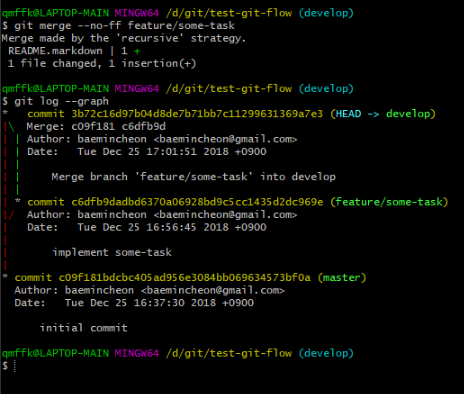Screen dimensions: 464x394
Task: Click the "Merge made by the 'recursive' strategy." line
Action: [123, 38]
